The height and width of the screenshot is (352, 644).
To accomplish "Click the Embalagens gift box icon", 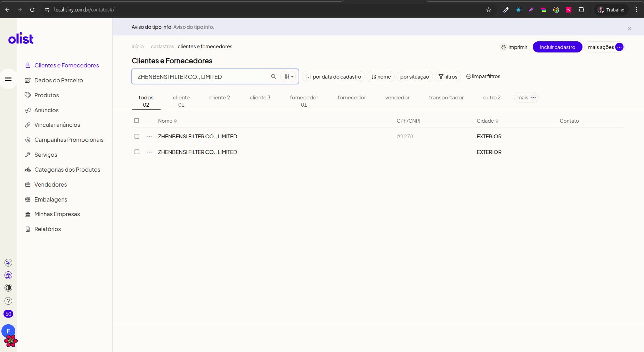I will pyautogui.click(x=28, y=199).
